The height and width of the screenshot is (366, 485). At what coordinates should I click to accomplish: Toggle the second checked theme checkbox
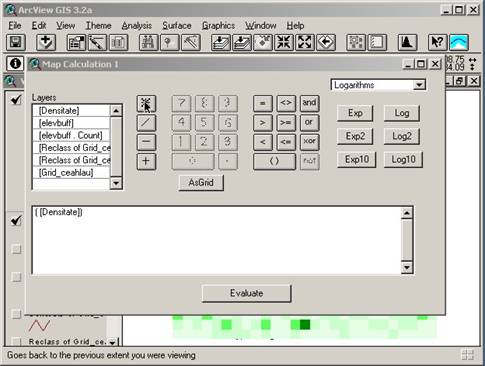(16, 220)
